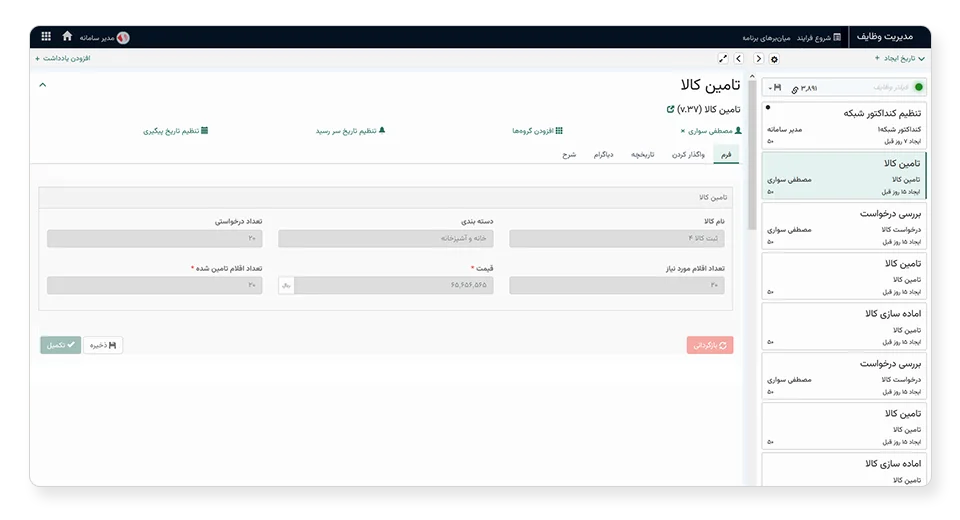The width and height of the screenshot is (960, 520).
Task: Open تامین کالا (v.۳۷) external link icon
Action: coord(670,109)
